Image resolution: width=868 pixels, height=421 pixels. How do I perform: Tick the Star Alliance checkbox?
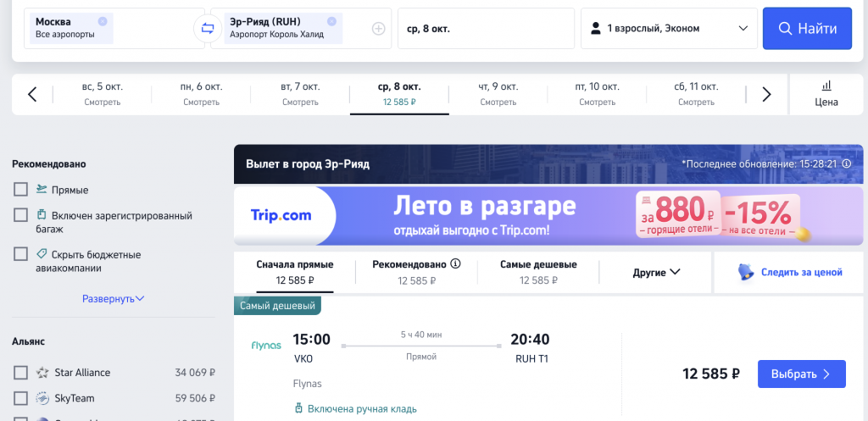(20, 373)
